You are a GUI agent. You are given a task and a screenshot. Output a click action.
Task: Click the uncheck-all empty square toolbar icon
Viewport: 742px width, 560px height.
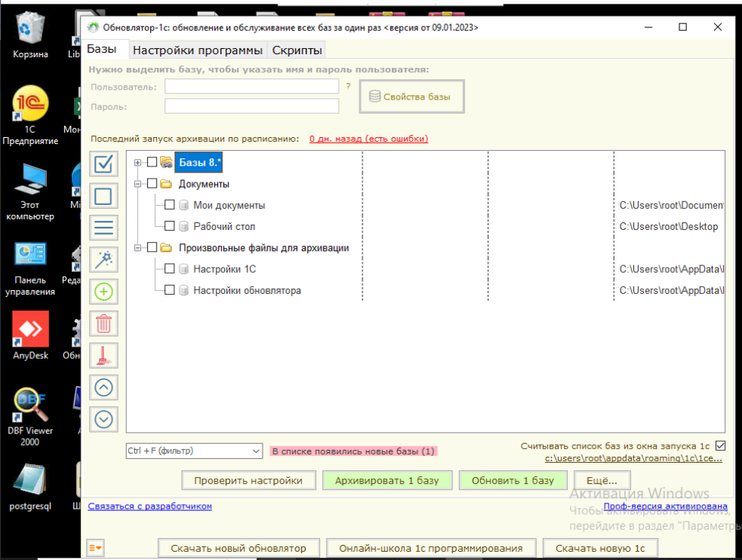[103, 196]
